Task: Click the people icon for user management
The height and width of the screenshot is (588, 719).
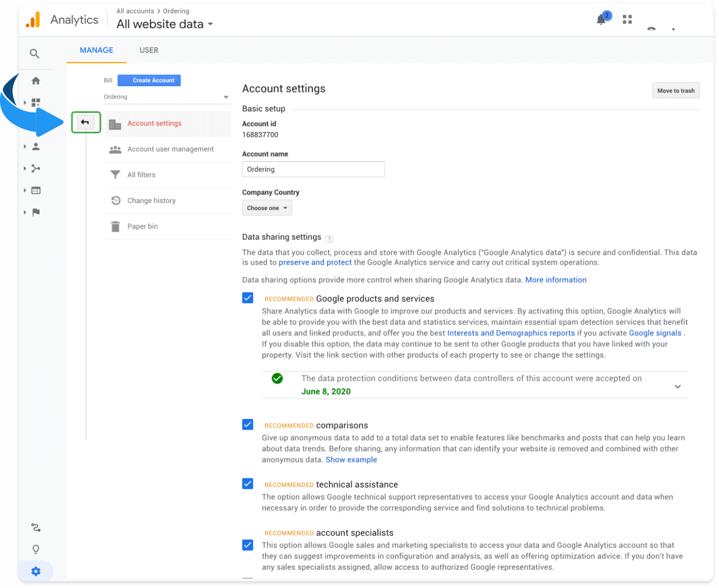Action: click(x=115, y=149)
